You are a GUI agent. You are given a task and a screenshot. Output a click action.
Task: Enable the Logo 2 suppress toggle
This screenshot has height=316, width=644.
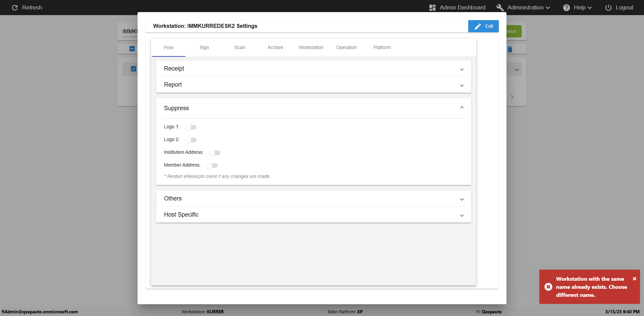click(191, 140)
